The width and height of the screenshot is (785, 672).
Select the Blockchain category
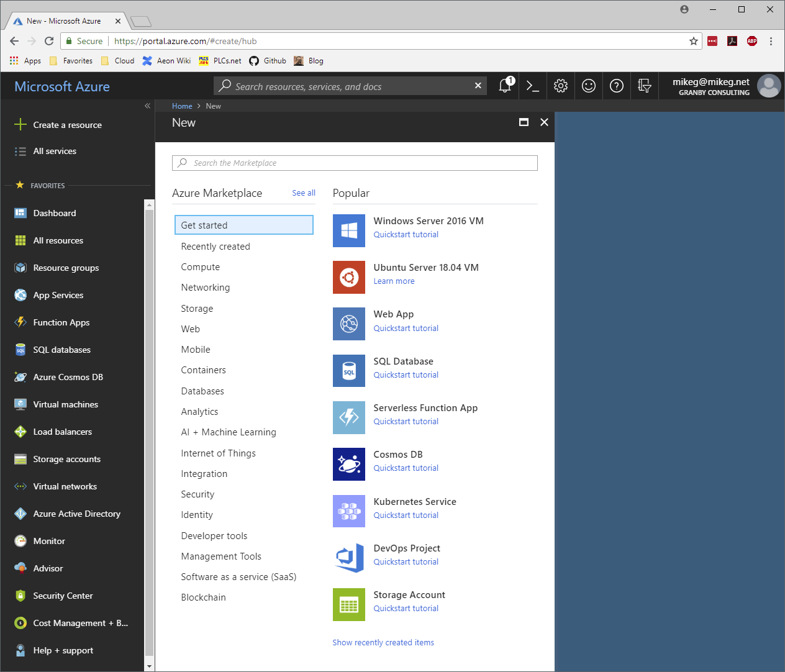(x=204, y=597)
